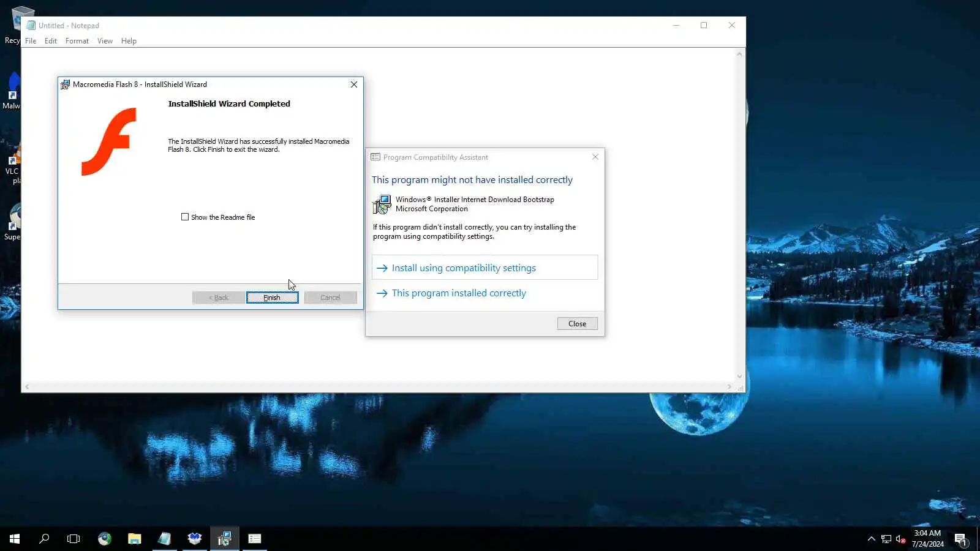Image resolution: width=980 pixels, height=551 pixels.
Task: Select the Program Compatibility Assistant taskbar icon
Action: pyautogui.click(x=255, y=539)
